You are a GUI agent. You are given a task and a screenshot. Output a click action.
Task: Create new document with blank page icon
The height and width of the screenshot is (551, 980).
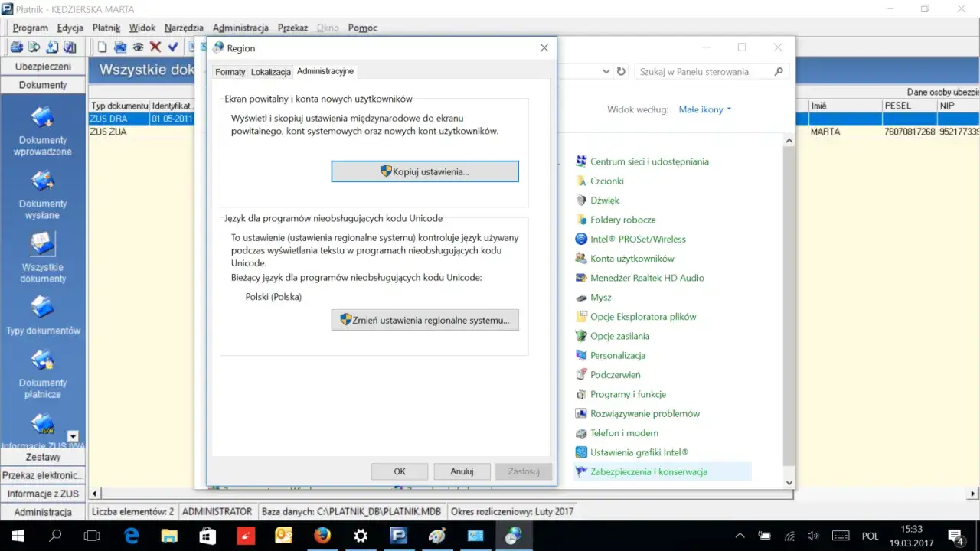[x=102, y=47]
